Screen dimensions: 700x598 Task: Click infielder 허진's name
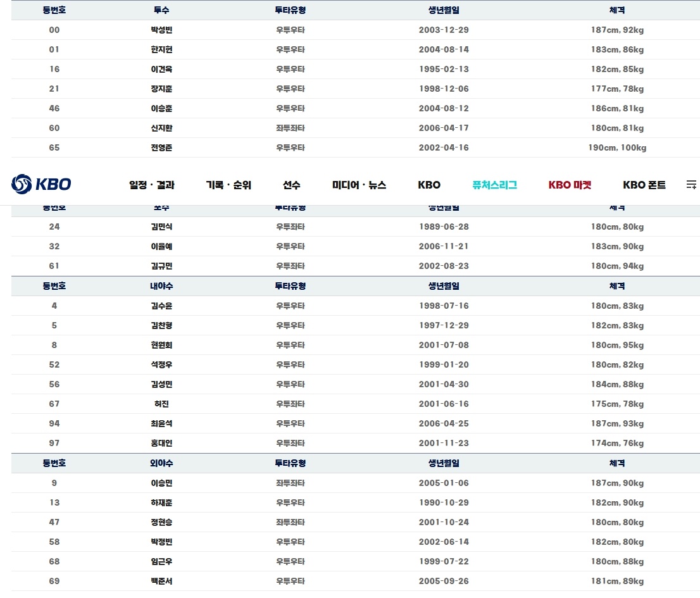coord(161,404)
